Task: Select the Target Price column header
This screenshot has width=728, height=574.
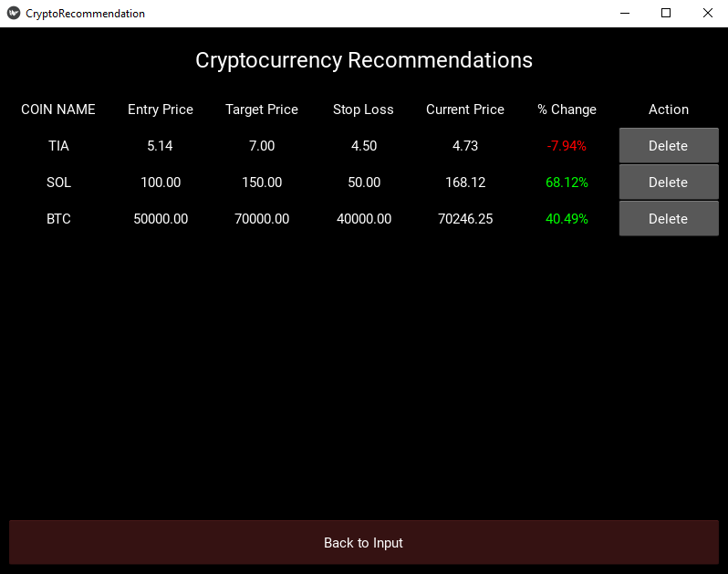Action: (x=262, y=110)
